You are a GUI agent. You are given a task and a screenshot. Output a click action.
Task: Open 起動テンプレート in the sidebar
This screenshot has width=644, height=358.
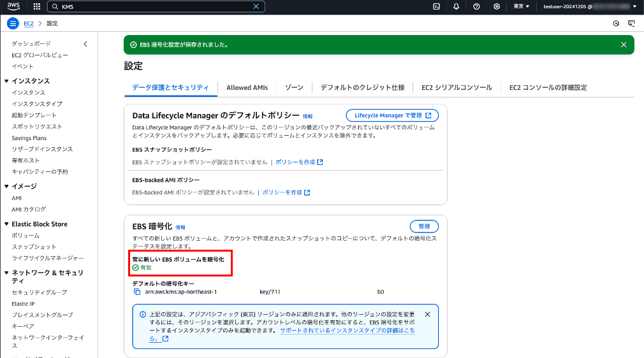34,115
